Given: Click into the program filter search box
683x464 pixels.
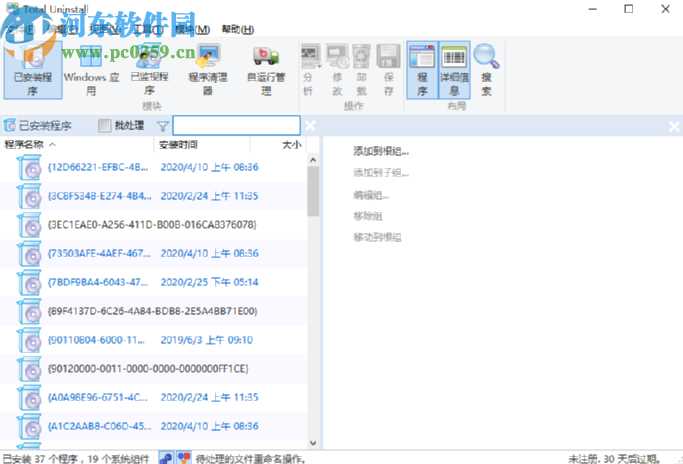Looking at the screenshot, I should click(236, 126).
